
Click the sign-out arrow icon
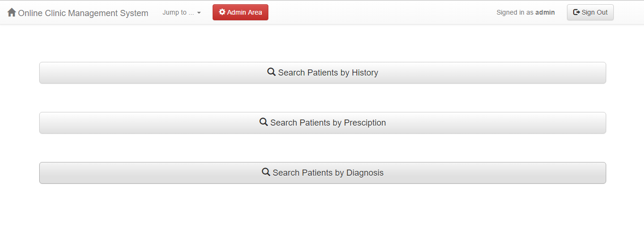[576, 12]
